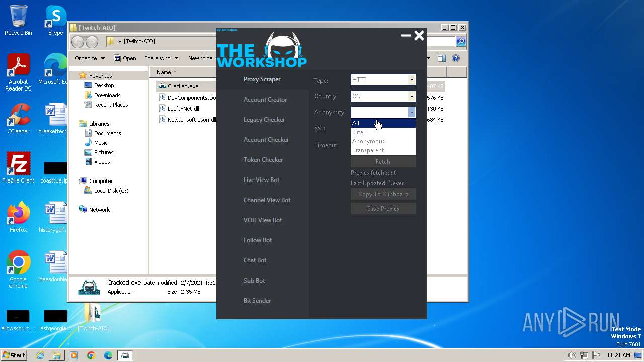Click New folder in Explorer toolbar
Viewport: 644px width, 362px height.
tap(201, 58)
